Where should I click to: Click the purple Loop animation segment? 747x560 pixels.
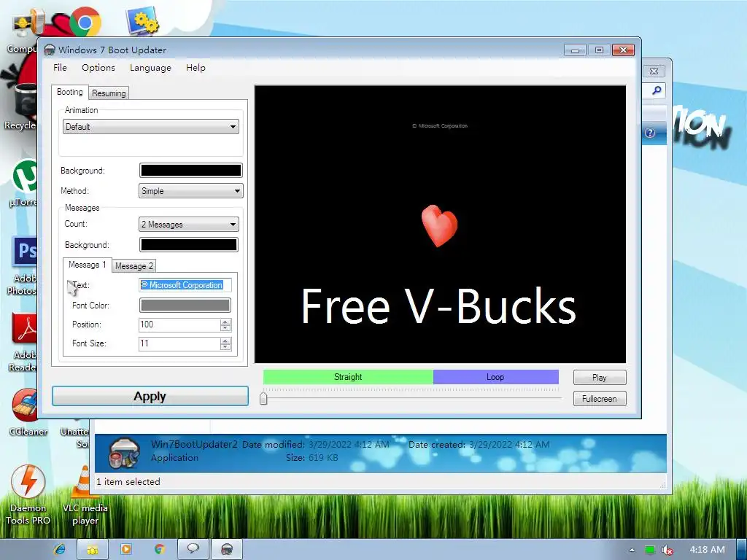pos(495,377)
